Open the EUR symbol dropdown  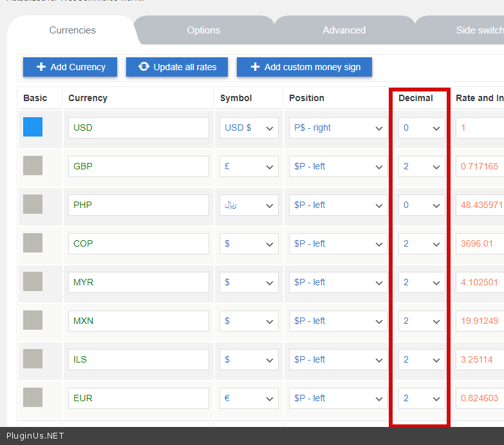248,398
